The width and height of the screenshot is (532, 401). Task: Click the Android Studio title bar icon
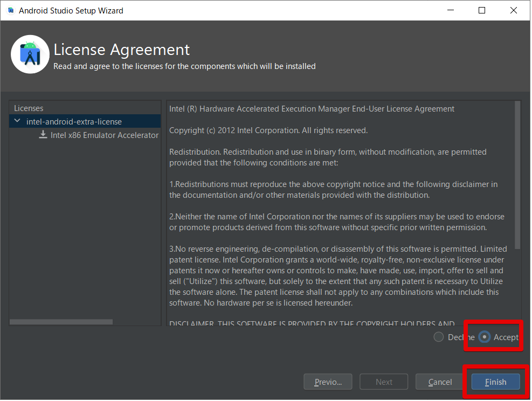click(x=11, y=11)
